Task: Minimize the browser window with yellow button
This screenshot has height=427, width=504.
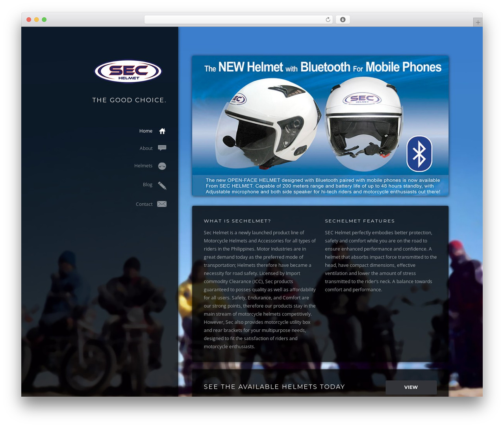Action: (x=37, y=20)
